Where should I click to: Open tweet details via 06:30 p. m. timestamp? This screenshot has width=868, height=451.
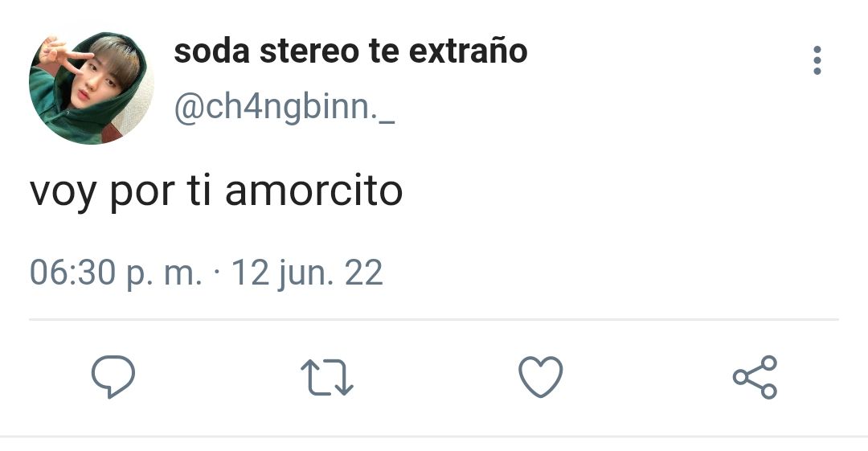(x=116, y=273)
